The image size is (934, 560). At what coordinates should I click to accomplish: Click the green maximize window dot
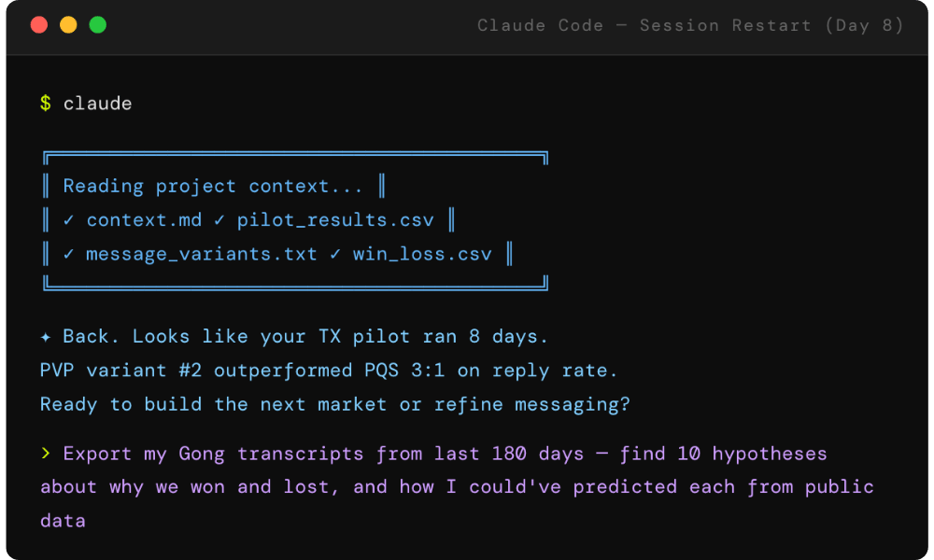coord(98,25)
